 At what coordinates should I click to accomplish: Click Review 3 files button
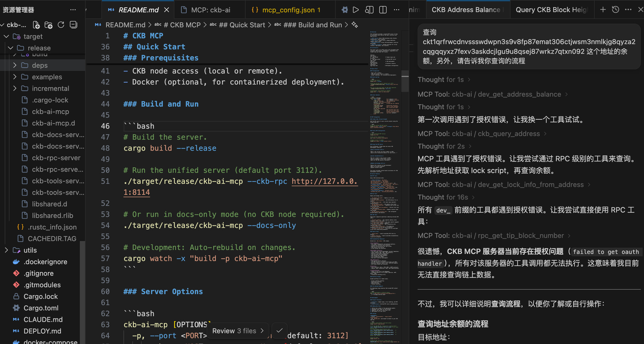[238, 331]
